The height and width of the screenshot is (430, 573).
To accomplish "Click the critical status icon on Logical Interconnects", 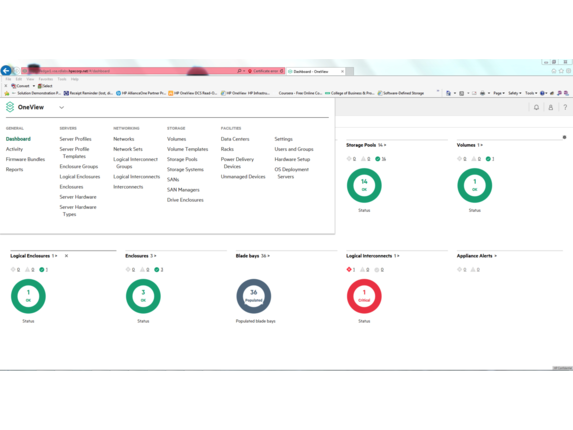I will pos(349,270).
